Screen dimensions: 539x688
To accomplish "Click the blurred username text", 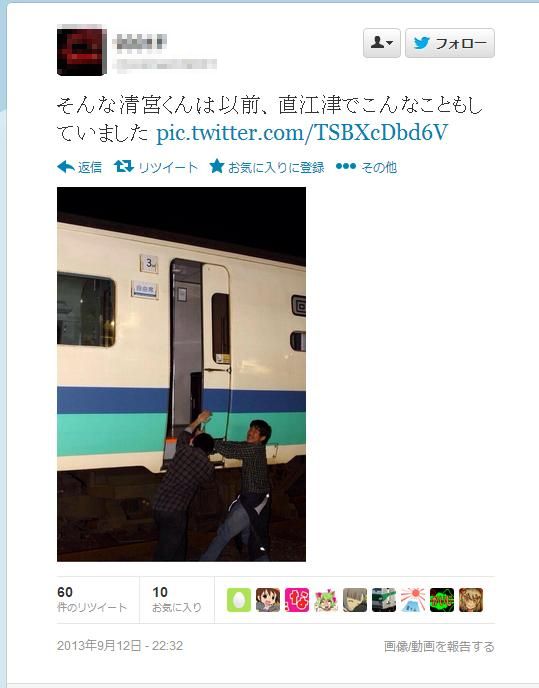I will tap(140, 43).
